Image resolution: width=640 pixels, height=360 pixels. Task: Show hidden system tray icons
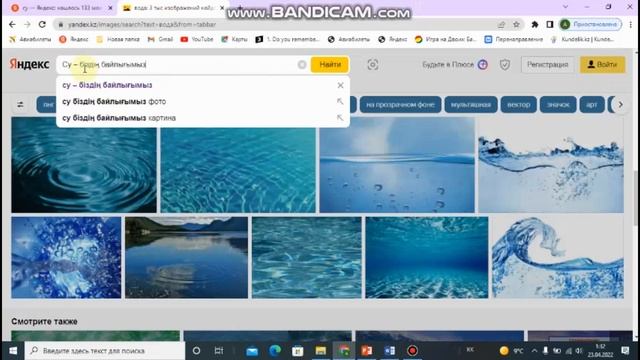534,351
